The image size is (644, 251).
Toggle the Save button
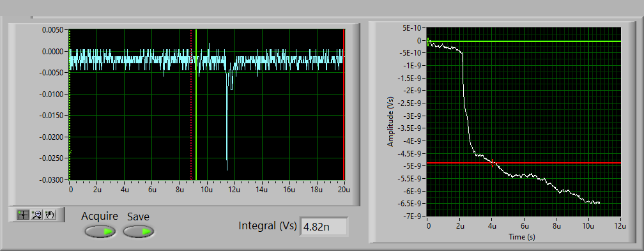pyautogui.click(x=139, y=232)
